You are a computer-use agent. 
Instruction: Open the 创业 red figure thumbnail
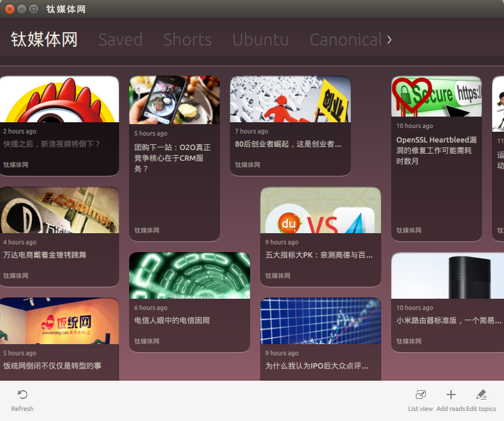coord(290,99)
